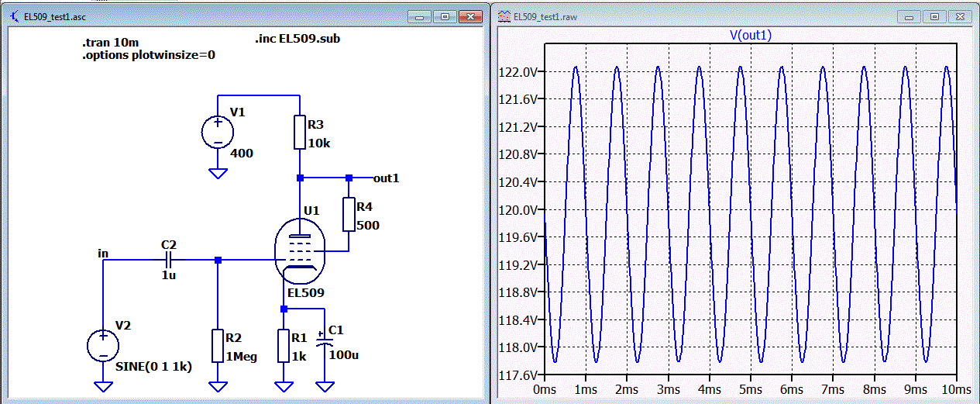Click the ground symbol under V1
Screen dimensions: 980x404
tap(218, 174)
